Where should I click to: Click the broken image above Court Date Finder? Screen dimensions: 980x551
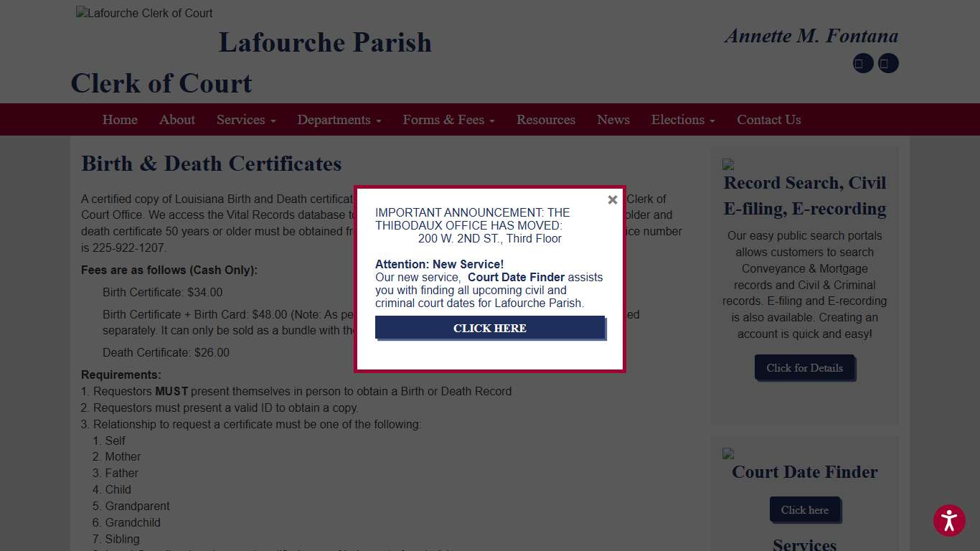[728, 453]
